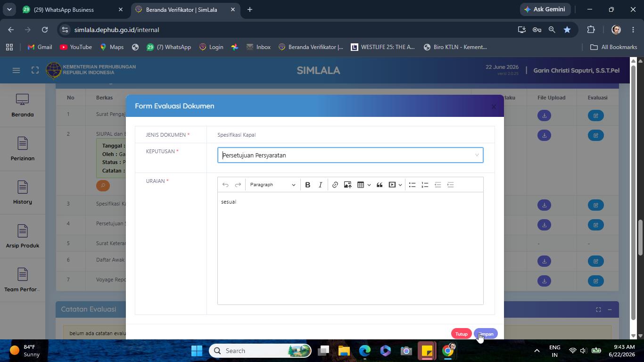Image resolution: width=644 pixels, height=362 pixels.
Task: Open evaluation editor for row 4
Action: 596,225
